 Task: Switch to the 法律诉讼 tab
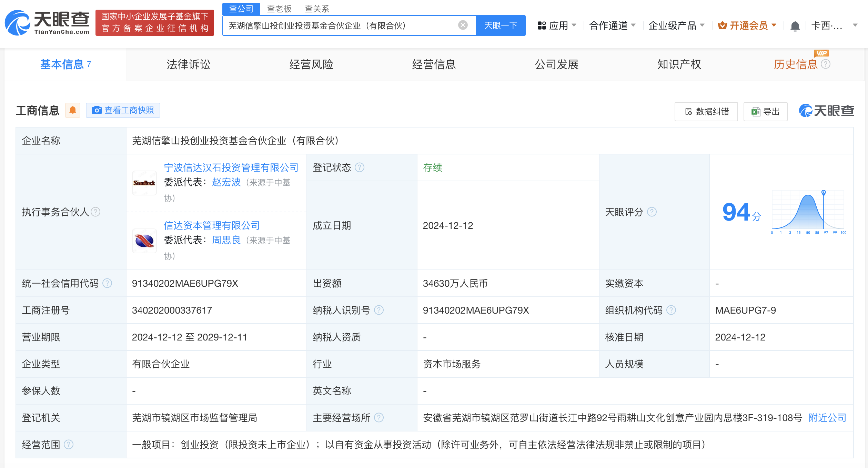coord(188,64)
